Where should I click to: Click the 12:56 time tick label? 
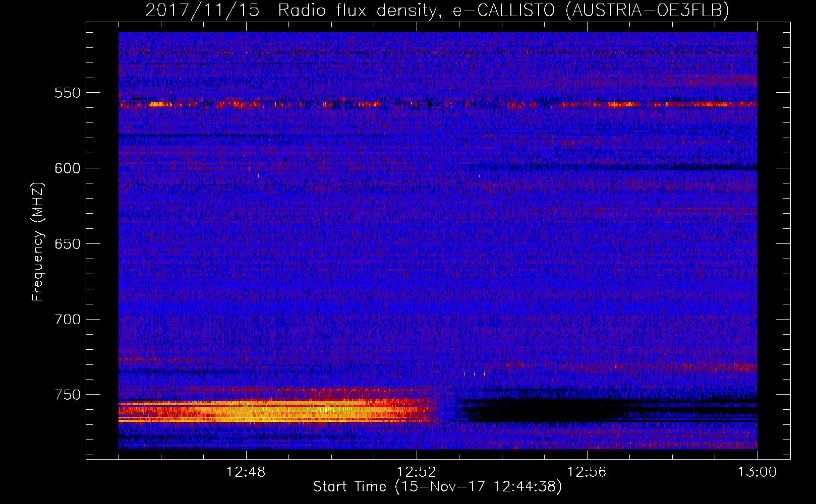tap(587, 472)
